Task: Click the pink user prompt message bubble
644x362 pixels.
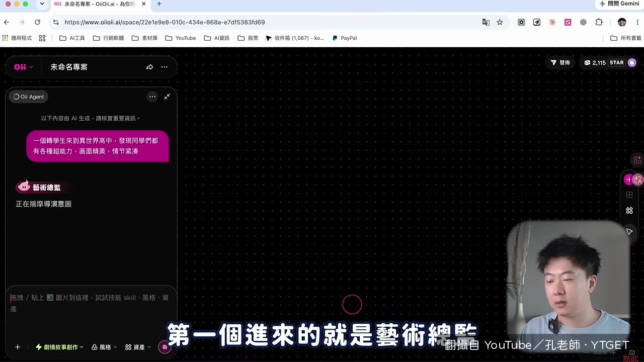Action: click(x=98, y=146)
